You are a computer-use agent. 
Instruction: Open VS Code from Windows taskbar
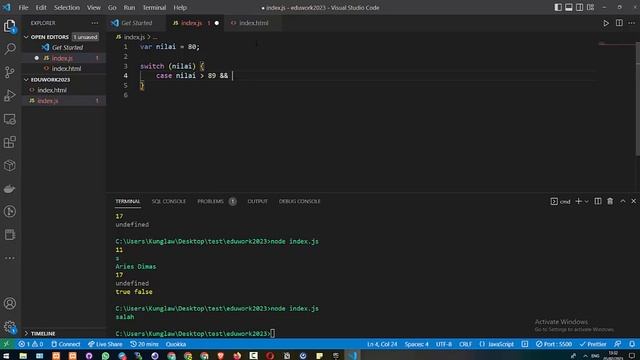pyautogui.click(x=353, y=356)
